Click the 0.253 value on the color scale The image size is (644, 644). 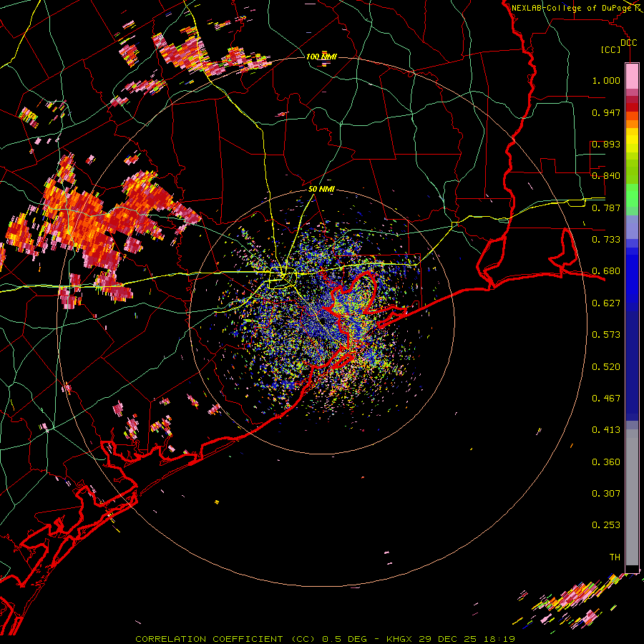[606, 525]
